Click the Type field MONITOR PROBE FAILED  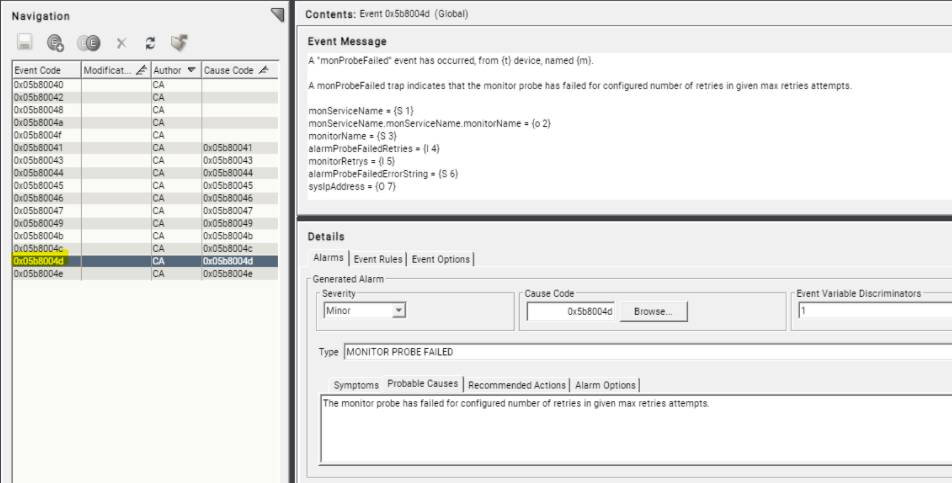click(648, 352)
